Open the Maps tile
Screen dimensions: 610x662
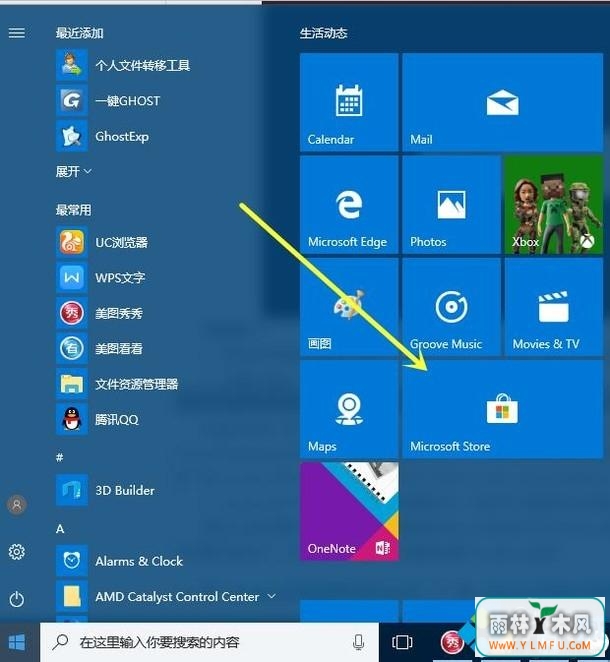pyautogui.click(x=349, y=409)
